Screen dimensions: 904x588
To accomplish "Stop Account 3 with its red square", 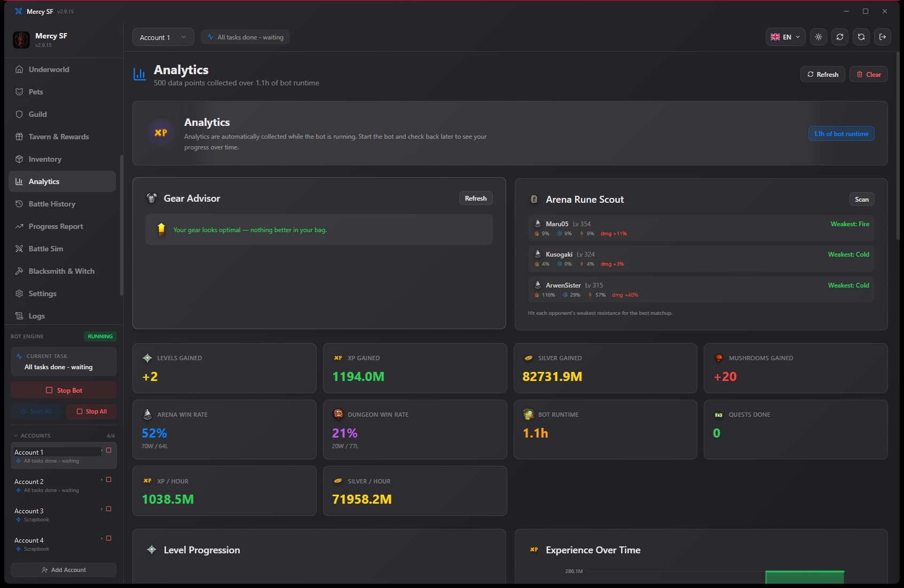I will coord(109,509).
